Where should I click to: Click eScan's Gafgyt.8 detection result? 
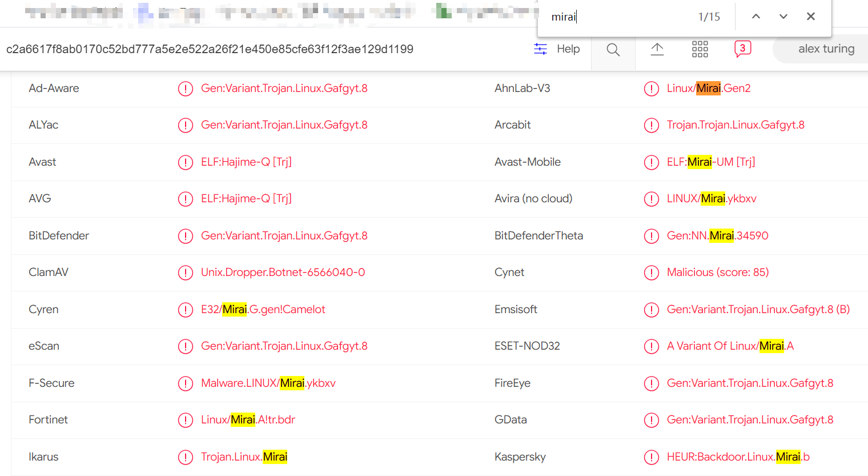click(x=284, y=346)
